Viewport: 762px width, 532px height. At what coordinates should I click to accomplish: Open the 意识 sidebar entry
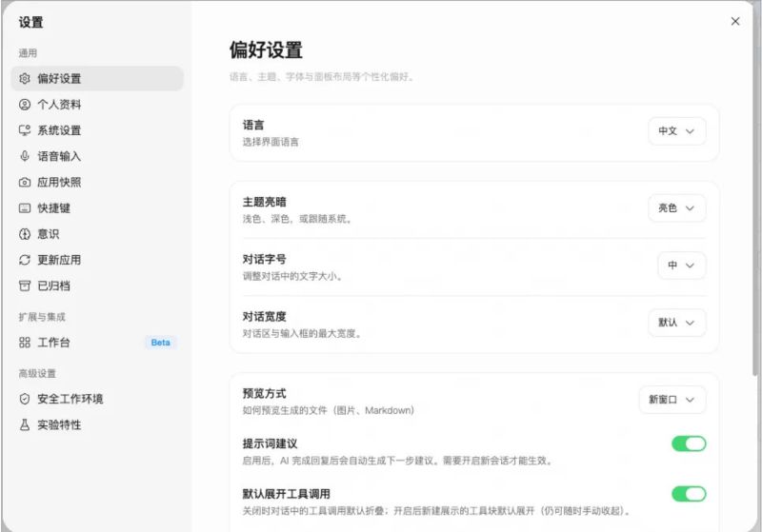(97, 234)
